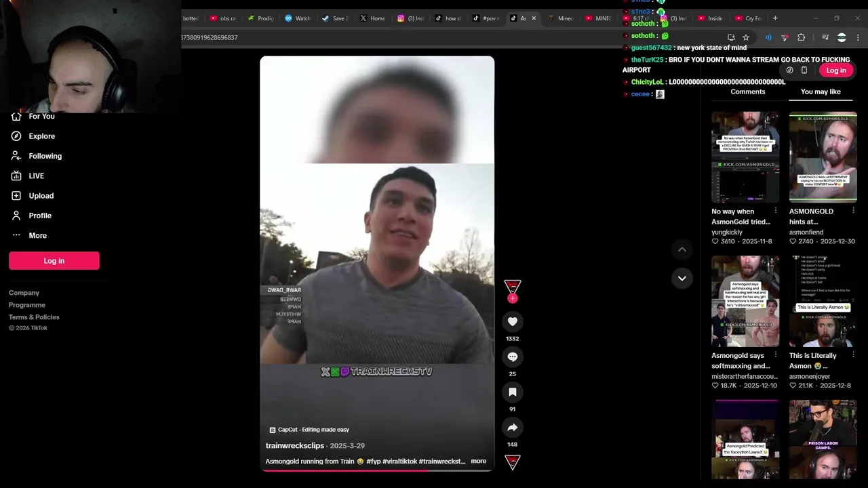Screen dimensions: 868x488
Task: Open options for 'ASMONGOLD hints at' card
Action: (x=853, y=211)
